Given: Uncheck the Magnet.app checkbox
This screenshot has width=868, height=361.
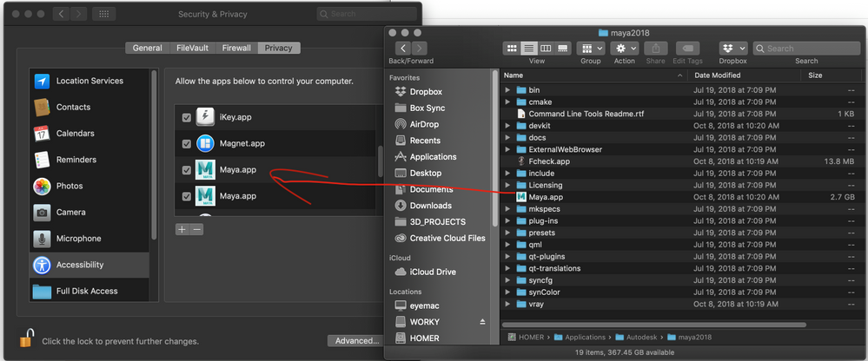Looking at the screenshot, I should [187, 144].
